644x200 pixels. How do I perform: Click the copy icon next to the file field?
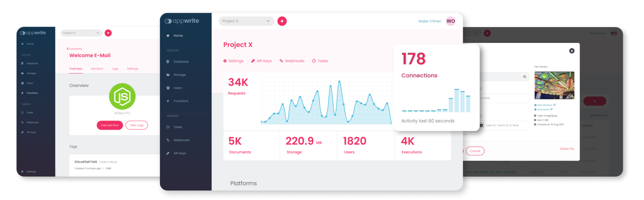click(x=525, y=77)
